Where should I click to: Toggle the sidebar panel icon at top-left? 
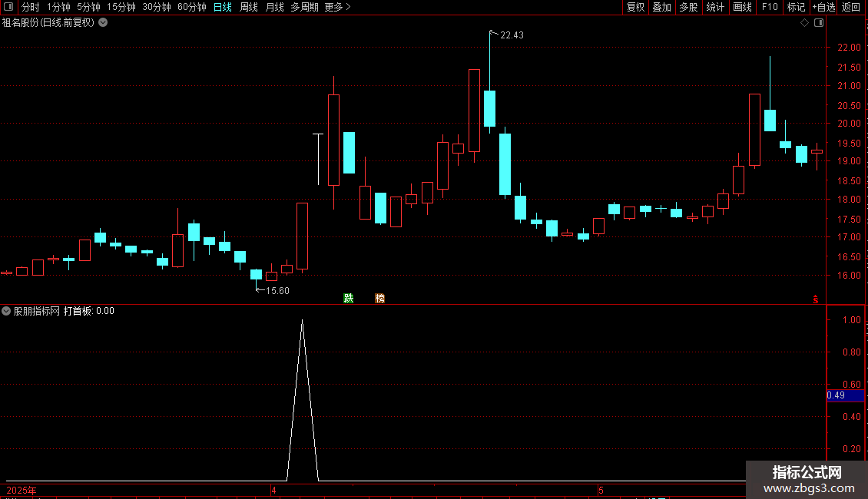(8, 7)
